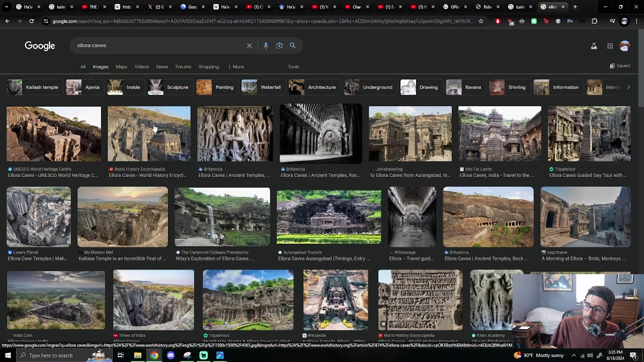Go back using browser back arrow

(7, 21)
